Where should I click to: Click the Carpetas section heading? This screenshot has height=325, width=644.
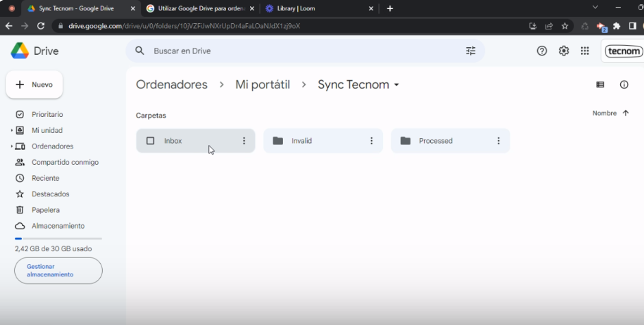(x=151, y=116)
